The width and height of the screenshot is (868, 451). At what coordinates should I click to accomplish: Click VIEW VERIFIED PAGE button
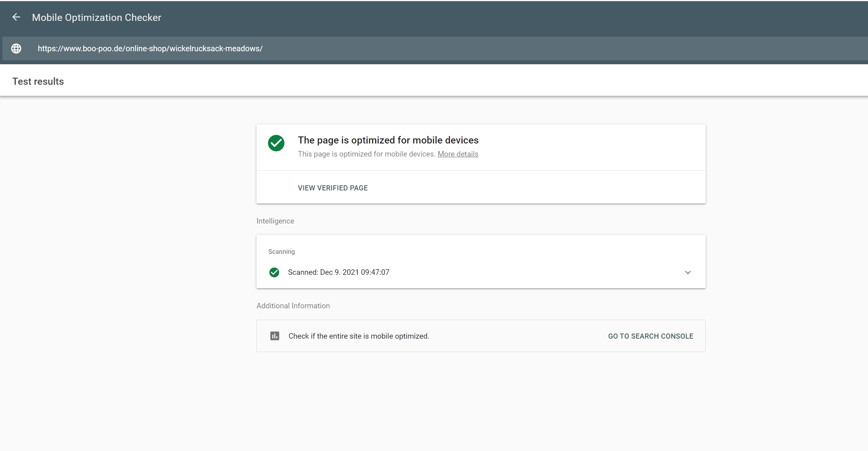coord(333,188)
